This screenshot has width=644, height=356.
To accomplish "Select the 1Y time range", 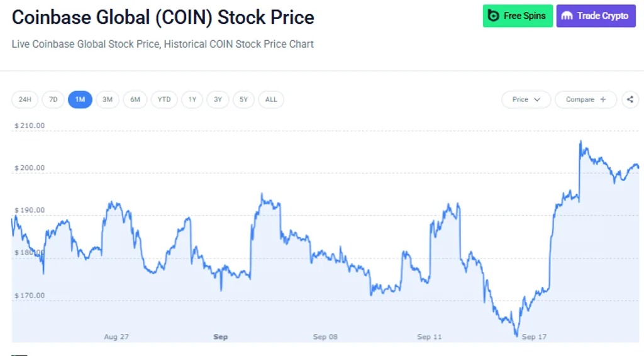I will [192, 99].
